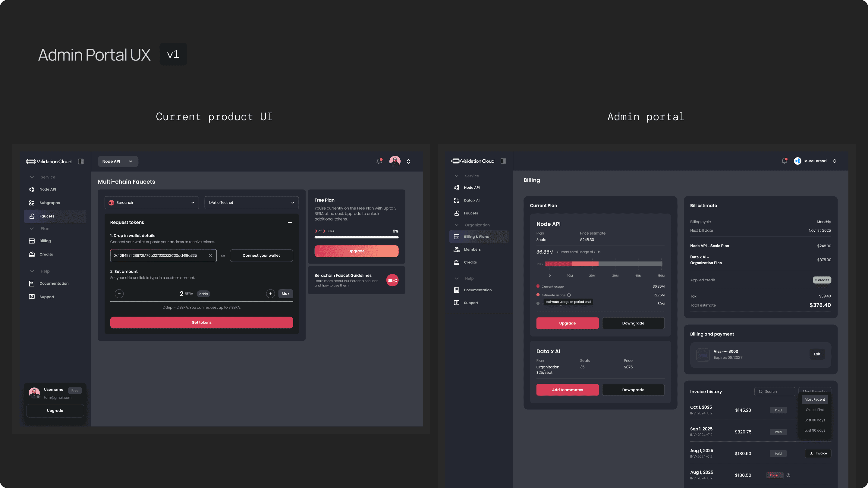Clear the wallet address with X icon
The image size is (868, 488).
point(211,256)
